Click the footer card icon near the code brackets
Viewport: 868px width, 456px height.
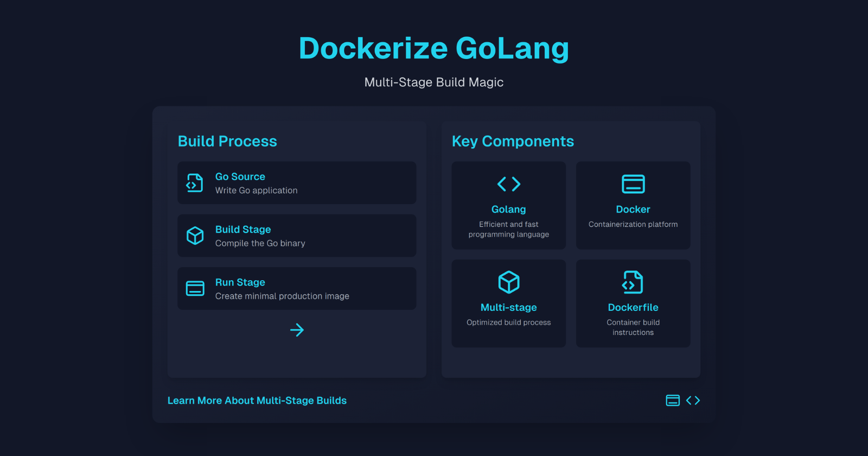point(673,401)
